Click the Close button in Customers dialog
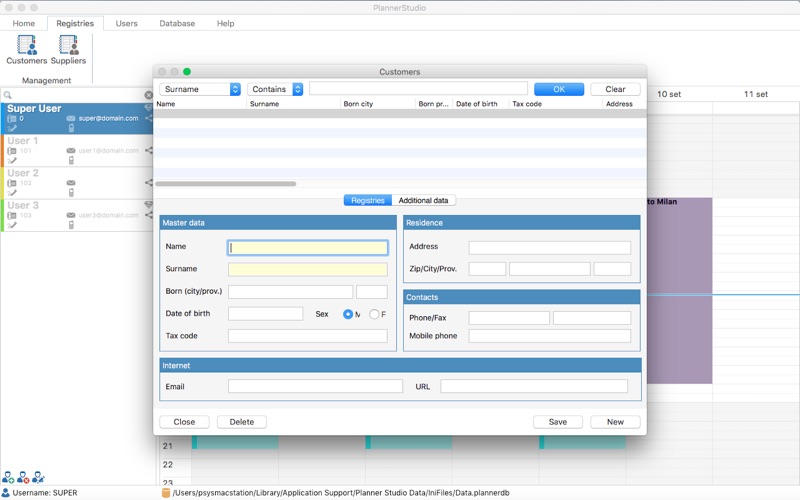800x500 pixels. click(184, 422)
